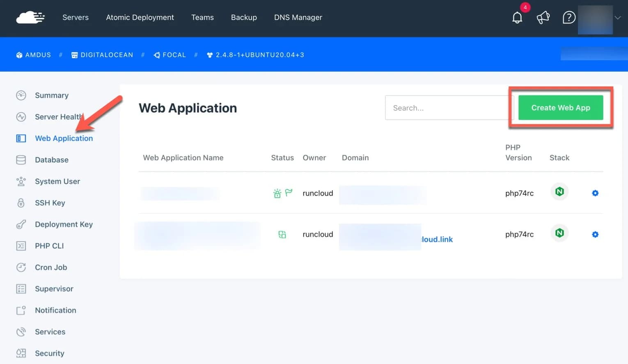Click the RunCloud cloud logo
The width and height of the screenshot is (628, 364).
tap(30, 17)
